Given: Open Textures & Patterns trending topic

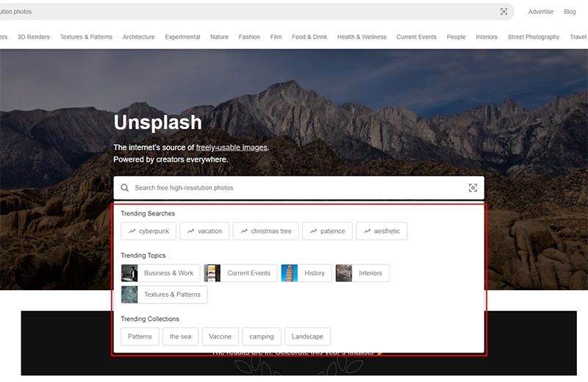Looking at the screenshot, I should tap(164, 295).
